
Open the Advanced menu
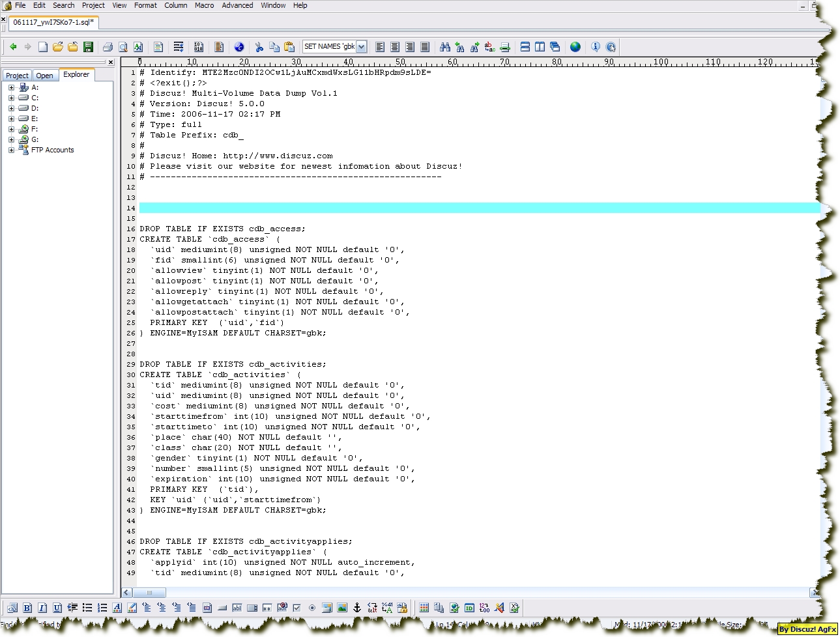(237, 5)
